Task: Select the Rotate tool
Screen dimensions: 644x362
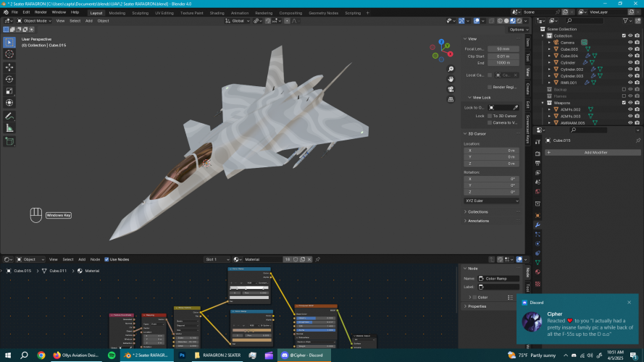Action: pyautogui.click(x=9, y=79)
